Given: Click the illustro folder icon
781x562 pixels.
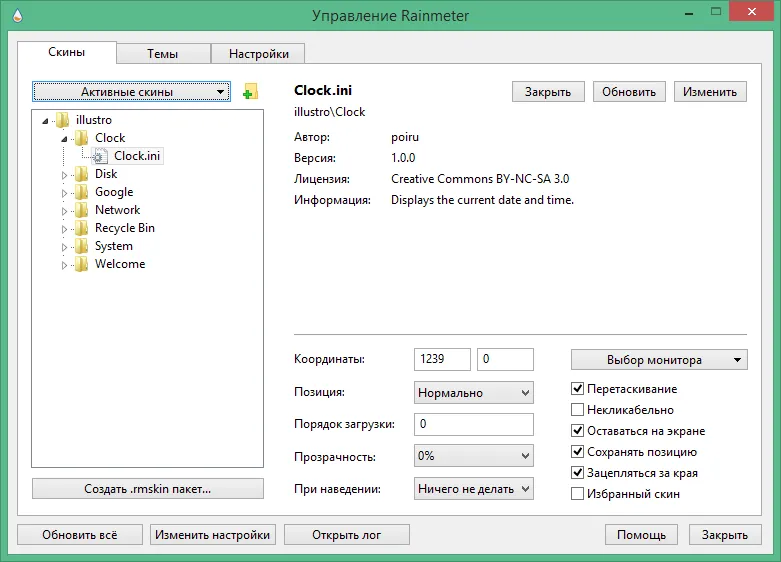Looking at the screenshot, I should pos(62,120).
